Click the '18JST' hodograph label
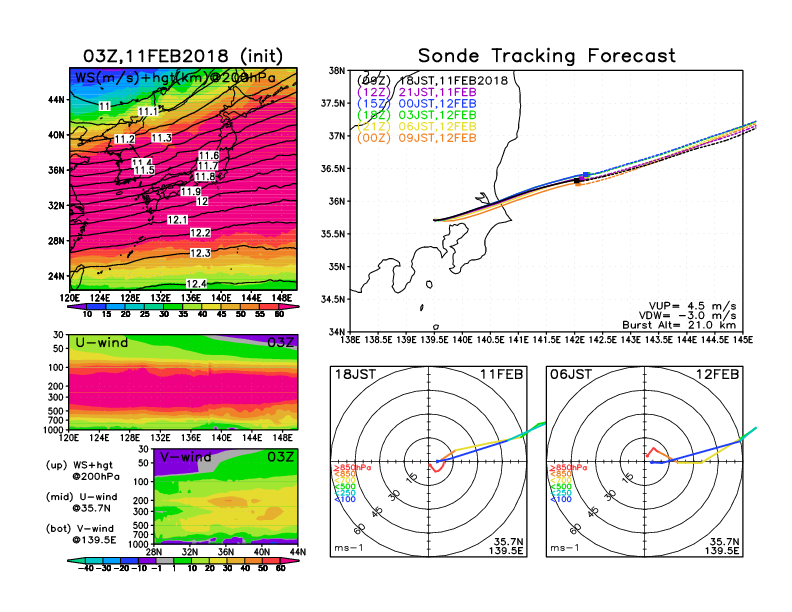Screen dimensions: 792x612 [355, 375]
